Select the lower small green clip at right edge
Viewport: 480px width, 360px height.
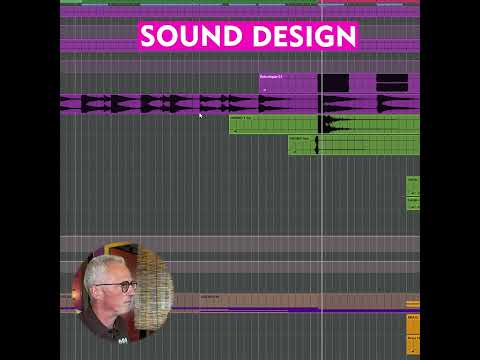point(413,203)
